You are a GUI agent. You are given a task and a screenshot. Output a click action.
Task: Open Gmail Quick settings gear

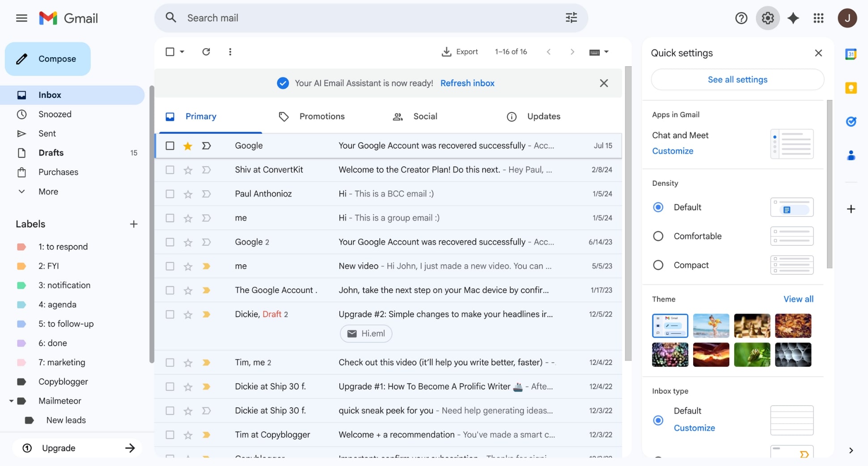(x=767, y=18)
